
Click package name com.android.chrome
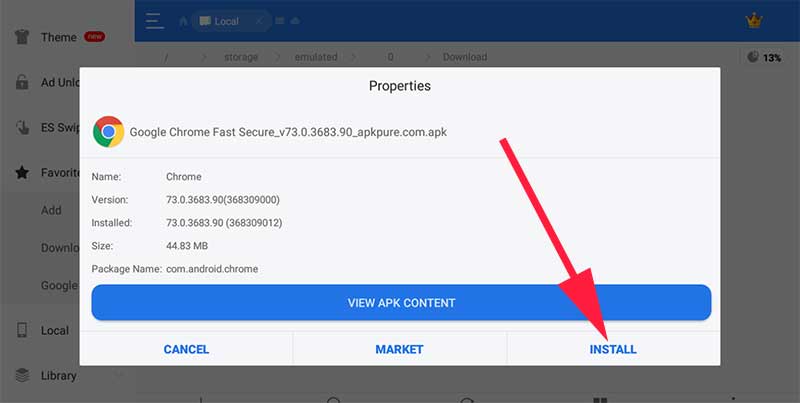point(212,269)
